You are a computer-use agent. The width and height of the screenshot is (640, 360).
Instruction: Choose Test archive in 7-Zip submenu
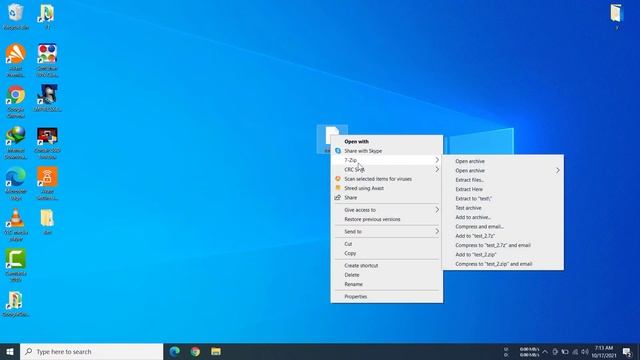(503, 208)
